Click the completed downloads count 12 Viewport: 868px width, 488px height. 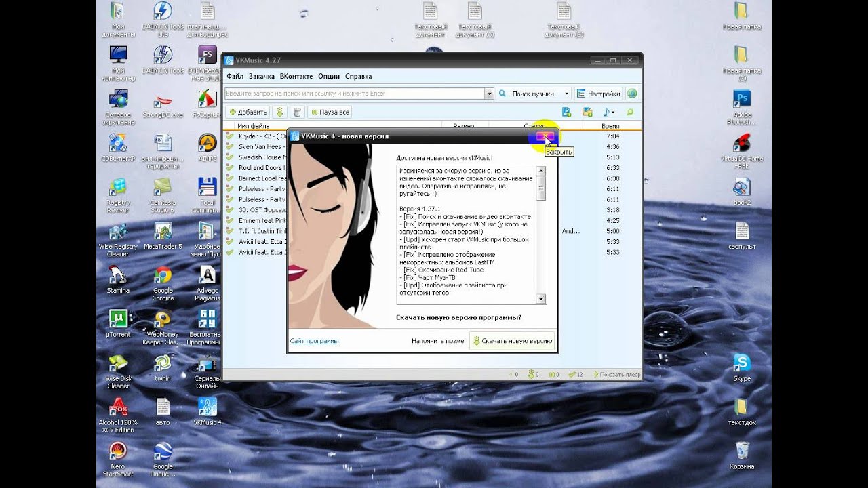point(576,374)
